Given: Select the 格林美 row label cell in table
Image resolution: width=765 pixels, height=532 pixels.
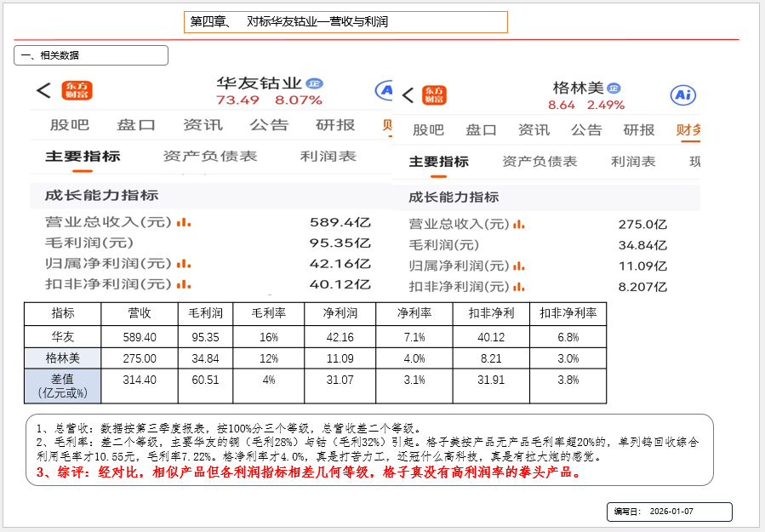Looking at the screenshot, I should (63, 358).
